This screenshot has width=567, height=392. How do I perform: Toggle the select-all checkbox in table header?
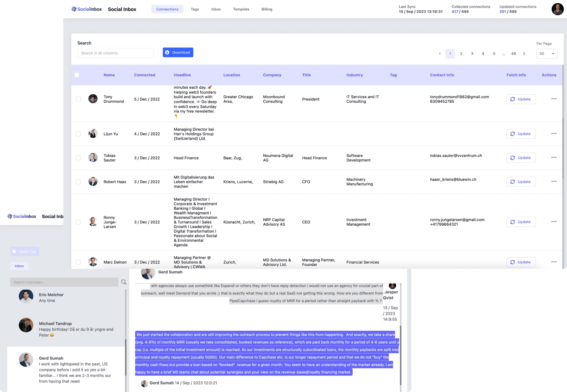tap(77, 75)
